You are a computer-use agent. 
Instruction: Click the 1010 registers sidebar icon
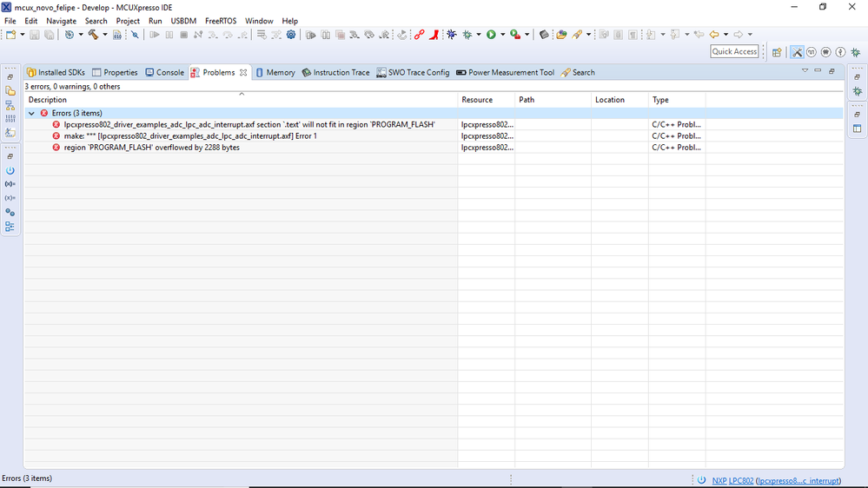[10, 118]
